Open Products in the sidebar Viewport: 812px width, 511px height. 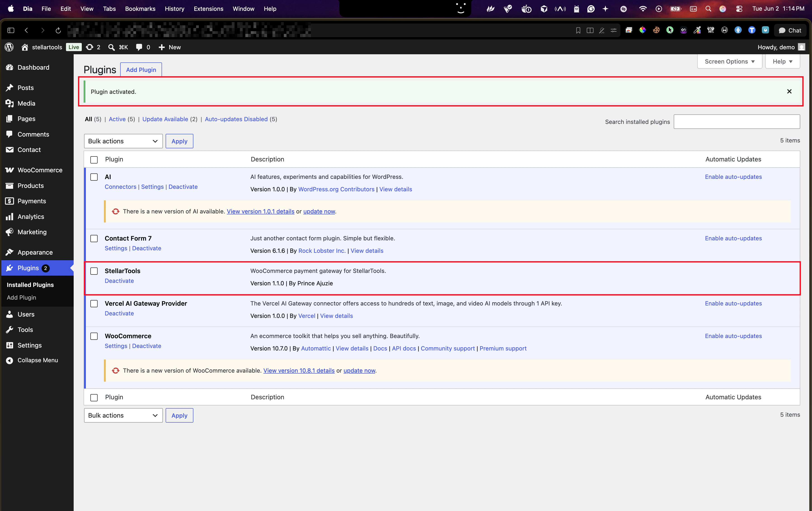pos(31,186)
